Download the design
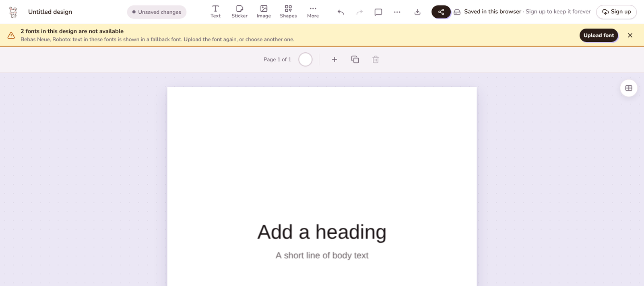The width and height of the screenshot is (644, 286). pyautogui.click(x=417, y=12)
